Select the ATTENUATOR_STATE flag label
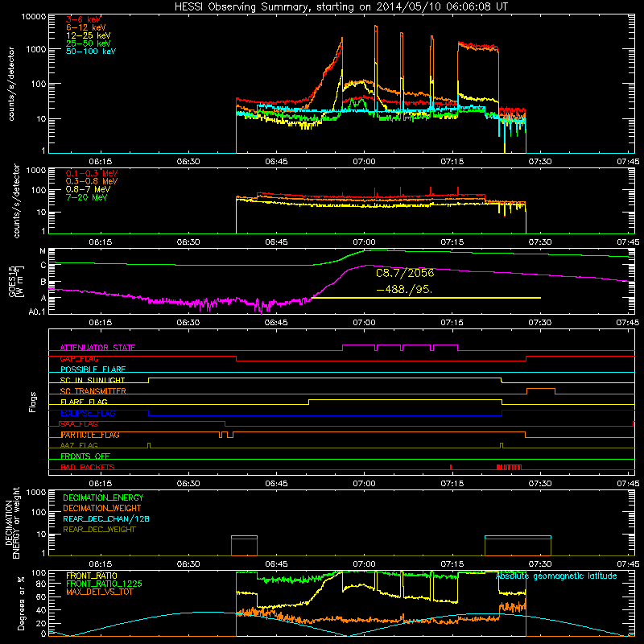Screen dimensions: 644x644 tap(97, 348)
